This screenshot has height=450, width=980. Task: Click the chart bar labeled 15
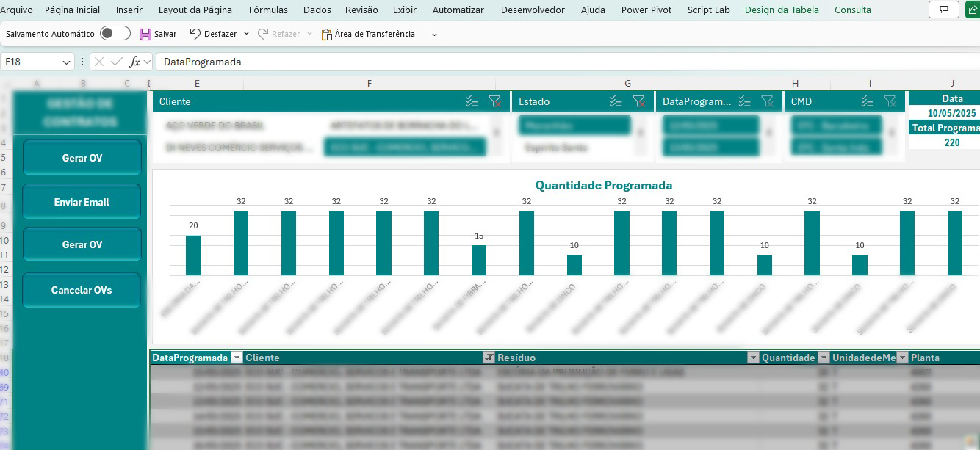[479, 261]
